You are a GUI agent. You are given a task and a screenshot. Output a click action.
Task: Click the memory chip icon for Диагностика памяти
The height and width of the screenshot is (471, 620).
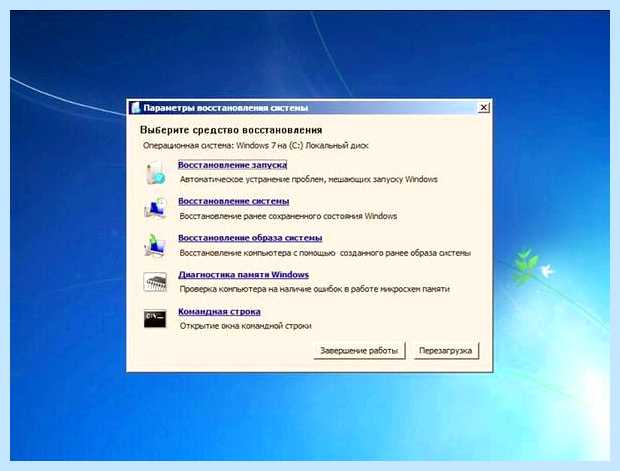point(155,282)
